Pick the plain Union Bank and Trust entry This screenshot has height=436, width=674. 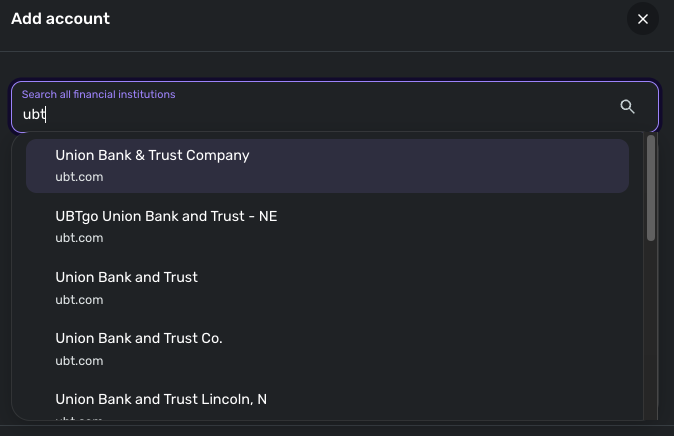coord(328,288)
